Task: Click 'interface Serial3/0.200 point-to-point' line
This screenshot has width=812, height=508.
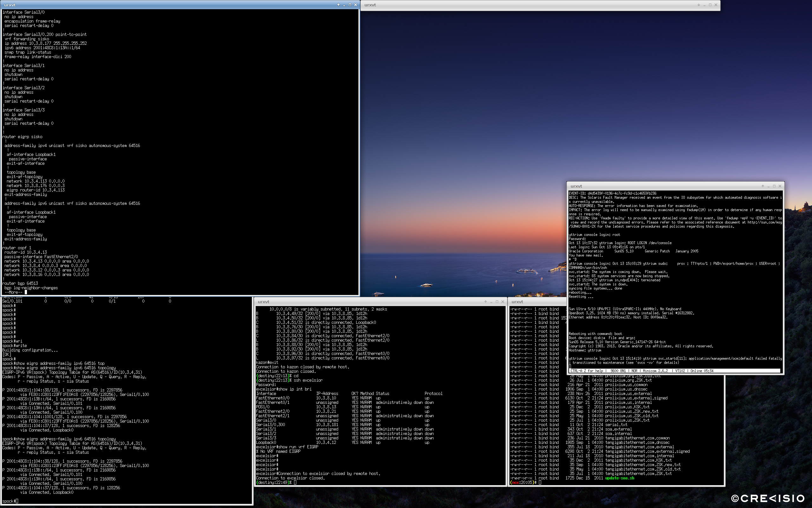Action: click(44, 34)
